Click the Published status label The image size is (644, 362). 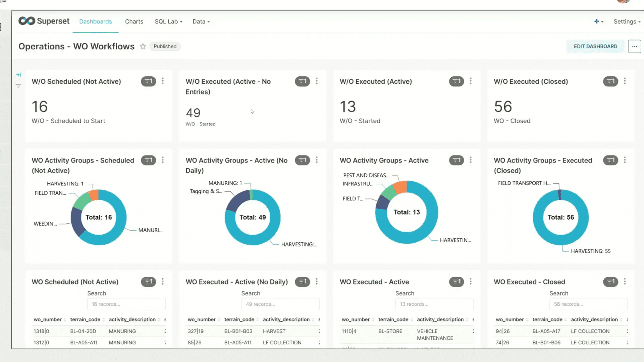point(165,47)
